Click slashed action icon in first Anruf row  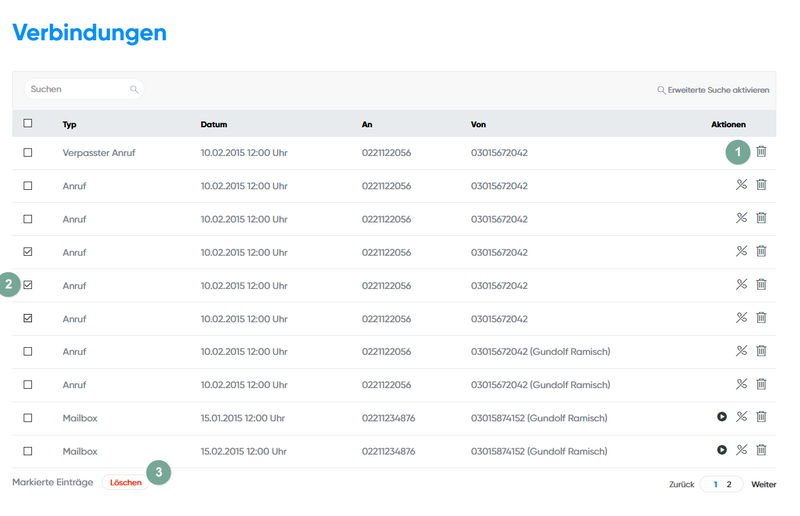click(742, 185)
